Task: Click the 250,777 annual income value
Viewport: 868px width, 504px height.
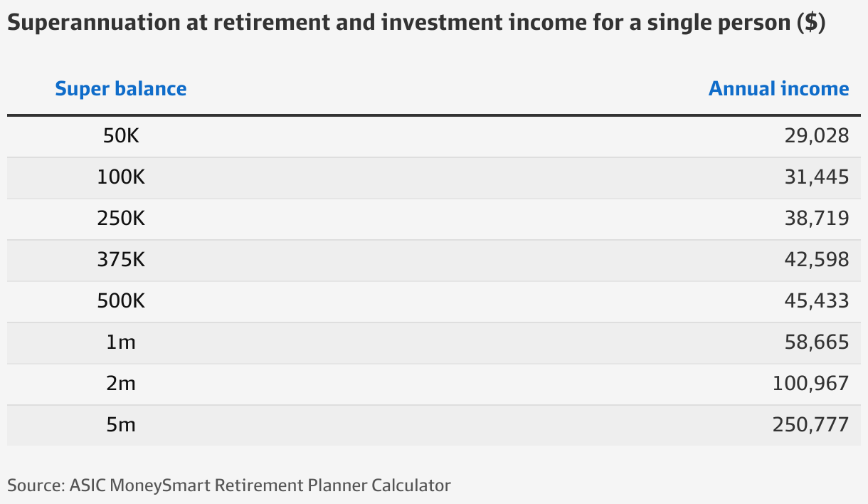Action: (x=811, y=425)
